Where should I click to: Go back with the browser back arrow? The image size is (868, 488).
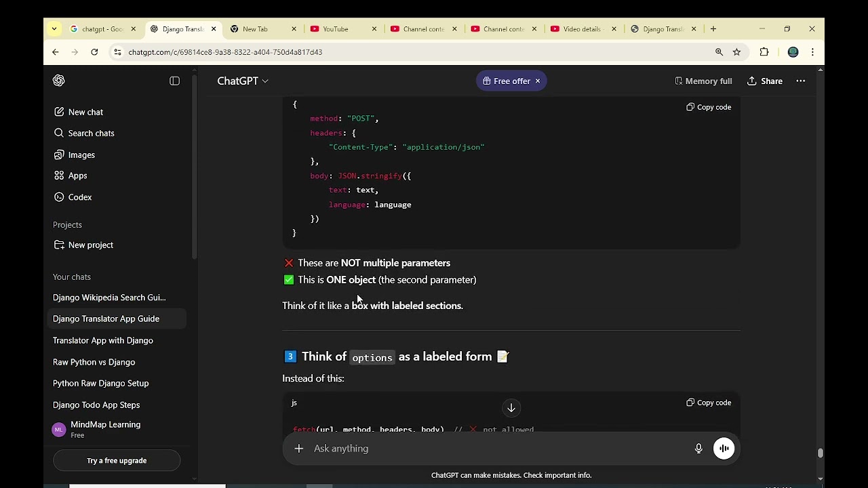[x=56, y=52]
